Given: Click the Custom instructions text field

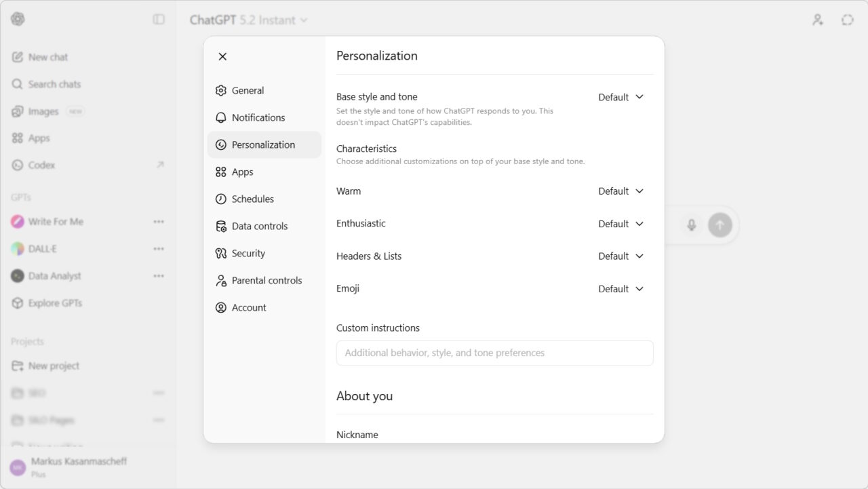Looking at the screenshot, I should coord(494,353).
